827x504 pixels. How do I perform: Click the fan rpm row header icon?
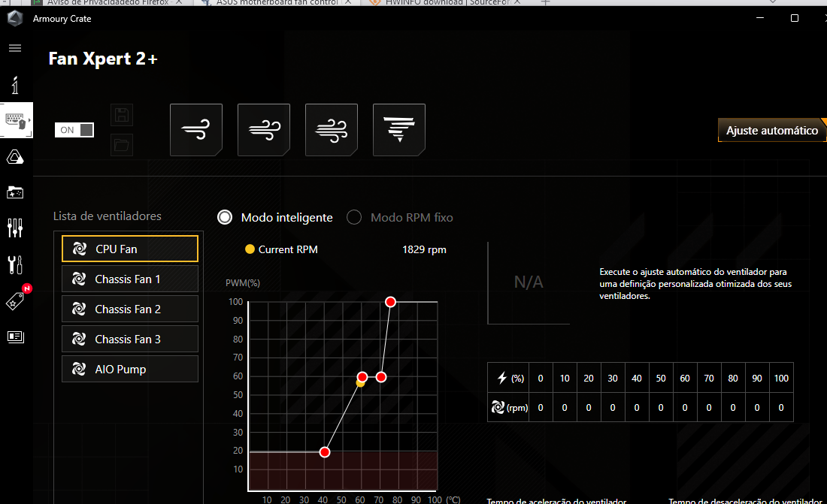coord(498,407)
